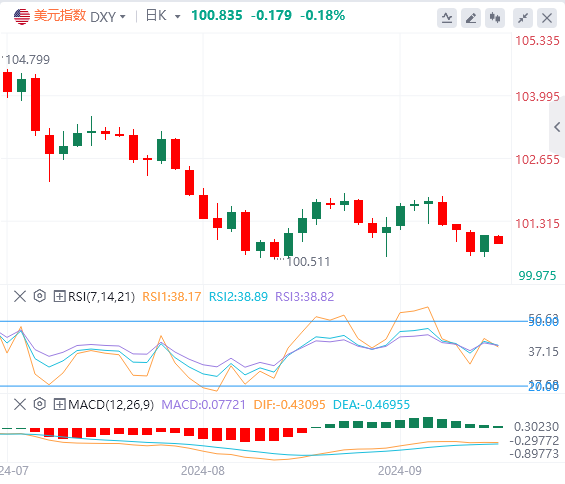Image resolution: width=565 pixels, height=484 pixels.
Task: Select the drawing pencil tool
Action: click(471, 18)
